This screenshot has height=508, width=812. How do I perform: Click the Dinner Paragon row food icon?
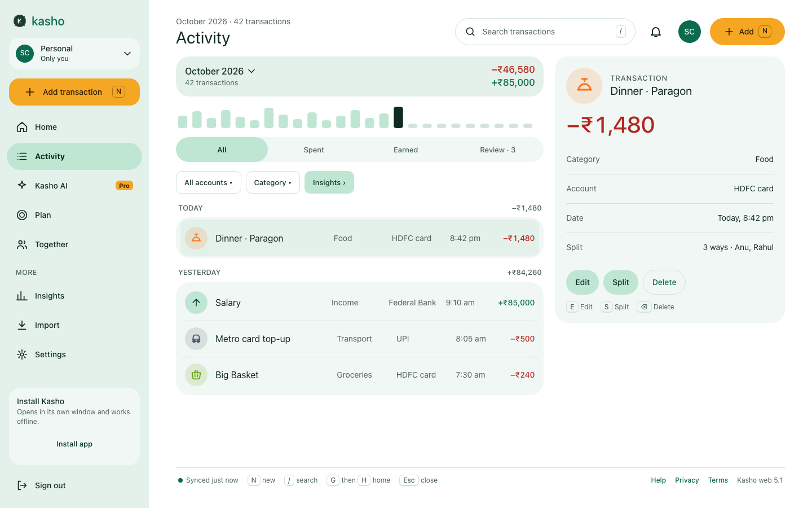coord(196,238)
